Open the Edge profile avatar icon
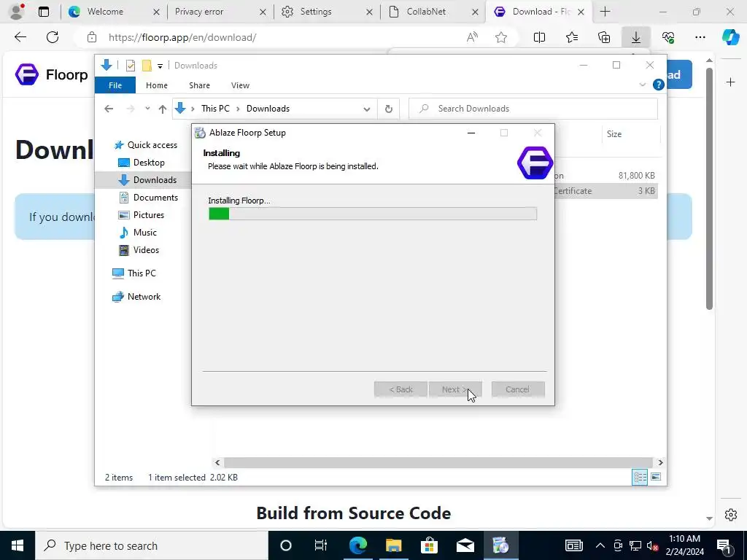The image size is (747, 560). 17,11
